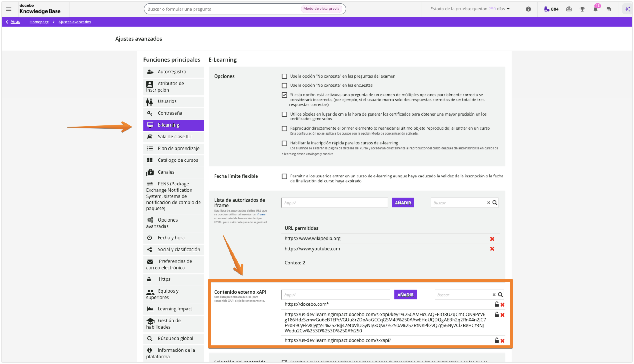Remove the long s-xapi?key URL
Image resolution: width=634 pixels, height=364 pixels.
coord(502,315)
